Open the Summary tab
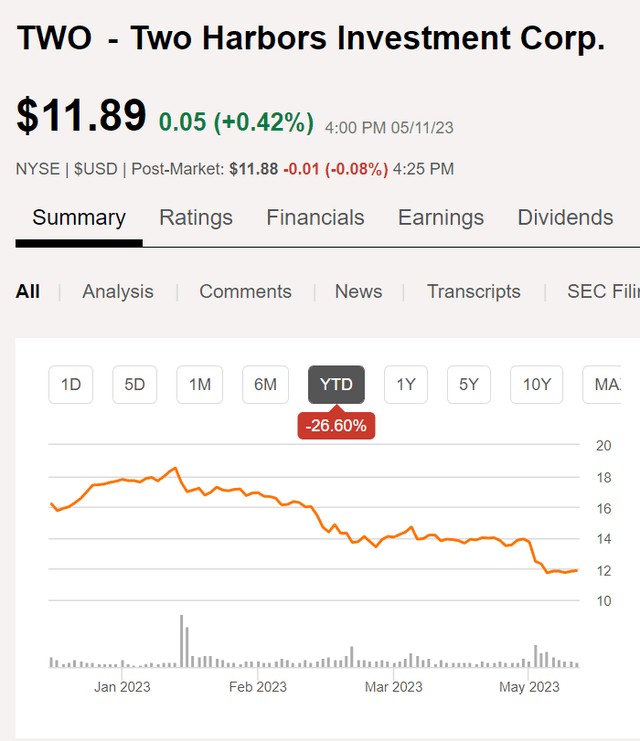 coord(79,218)
